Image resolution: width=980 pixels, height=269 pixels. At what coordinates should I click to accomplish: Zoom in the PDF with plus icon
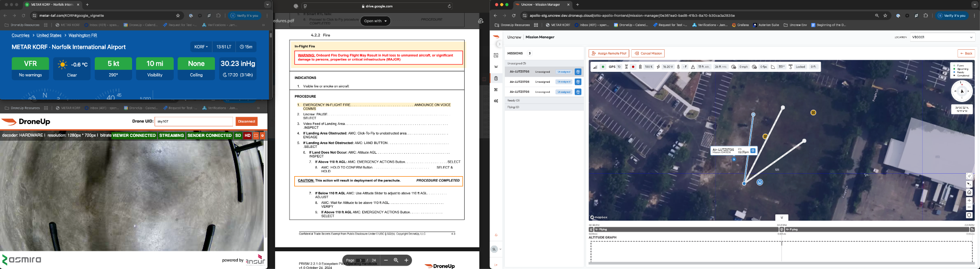tap(406, 260)
